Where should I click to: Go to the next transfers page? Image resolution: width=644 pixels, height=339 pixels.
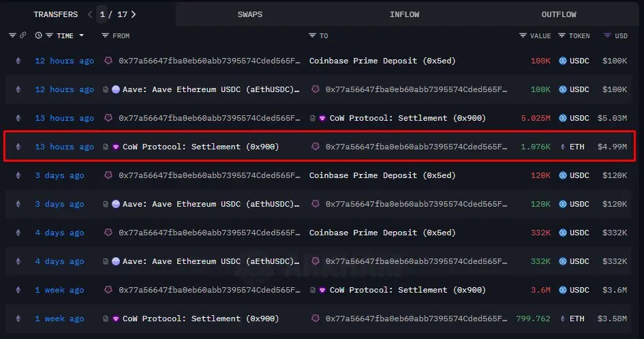point(134,14)
